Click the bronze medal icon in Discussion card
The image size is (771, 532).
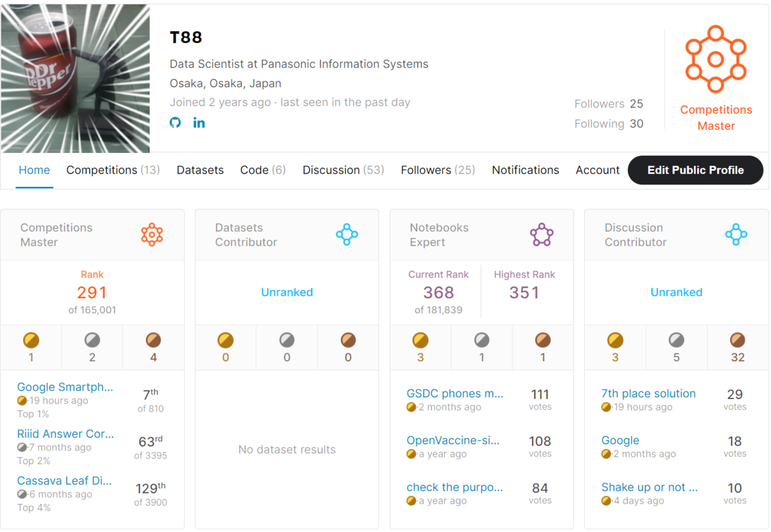(x=738, y=340)
